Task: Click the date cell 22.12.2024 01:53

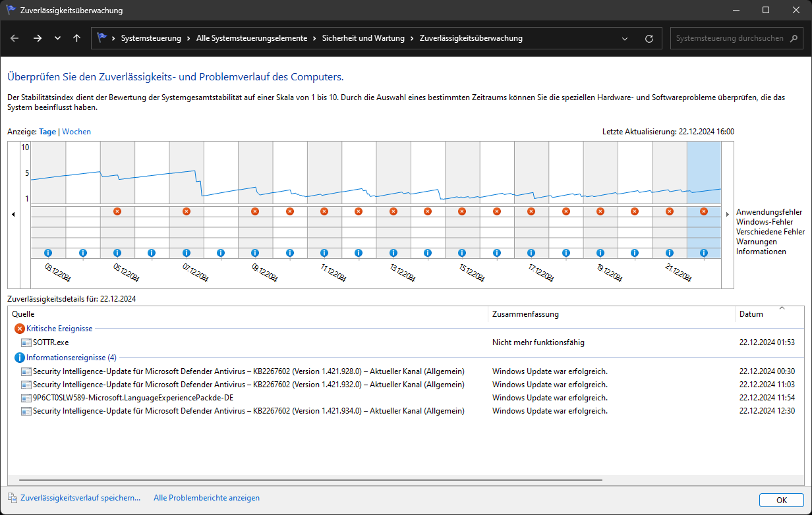Action: pos(767,342)
